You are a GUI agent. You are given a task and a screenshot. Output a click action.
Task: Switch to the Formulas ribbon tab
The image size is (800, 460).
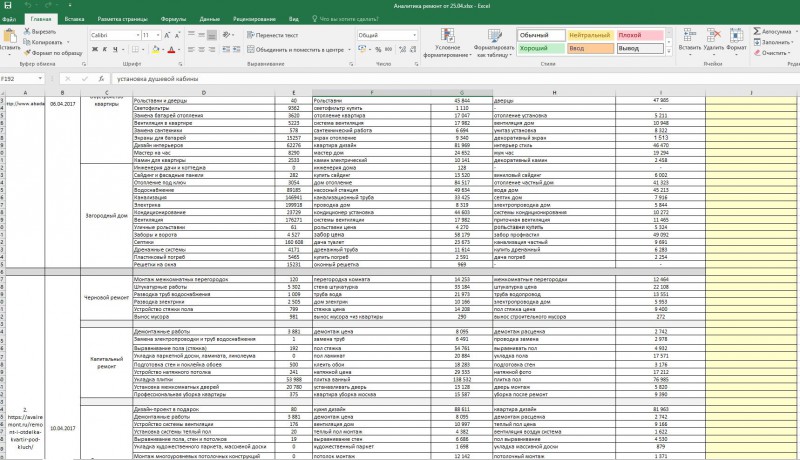(173, 19)
